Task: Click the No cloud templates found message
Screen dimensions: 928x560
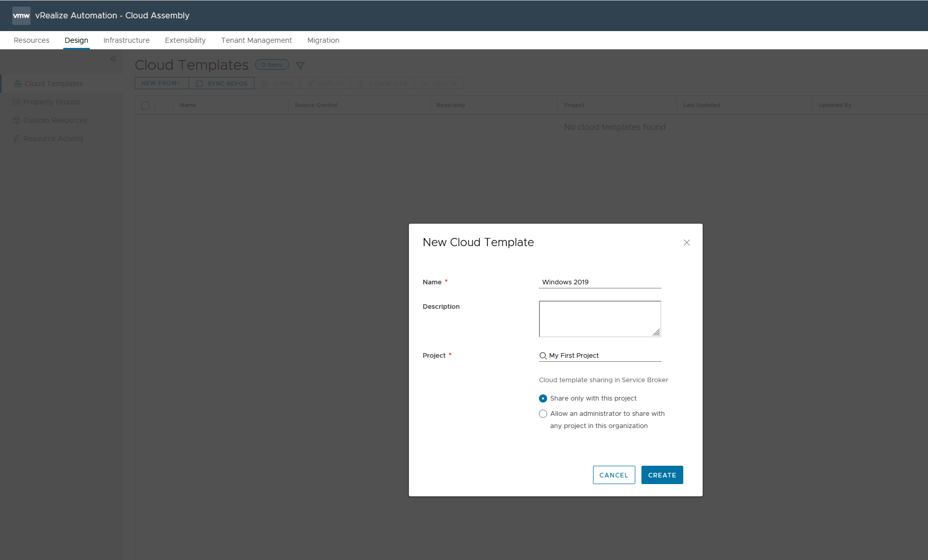Action: click(x=614, y=127)
